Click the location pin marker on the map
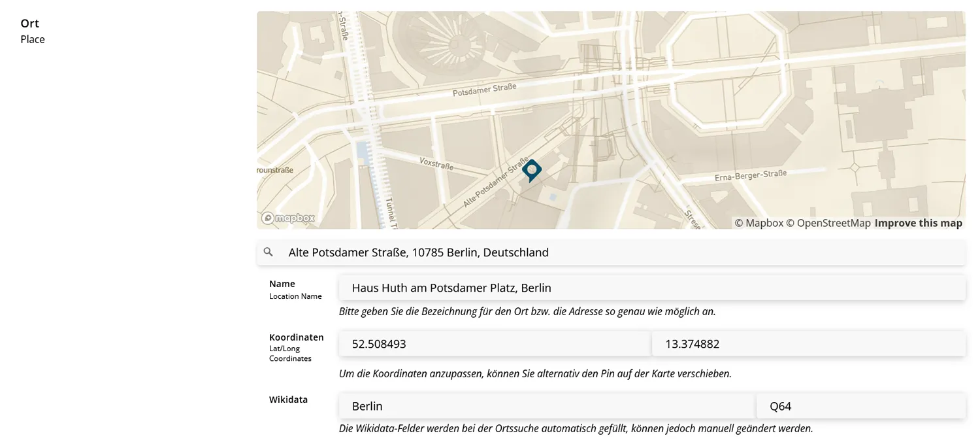 coord(532,170)
